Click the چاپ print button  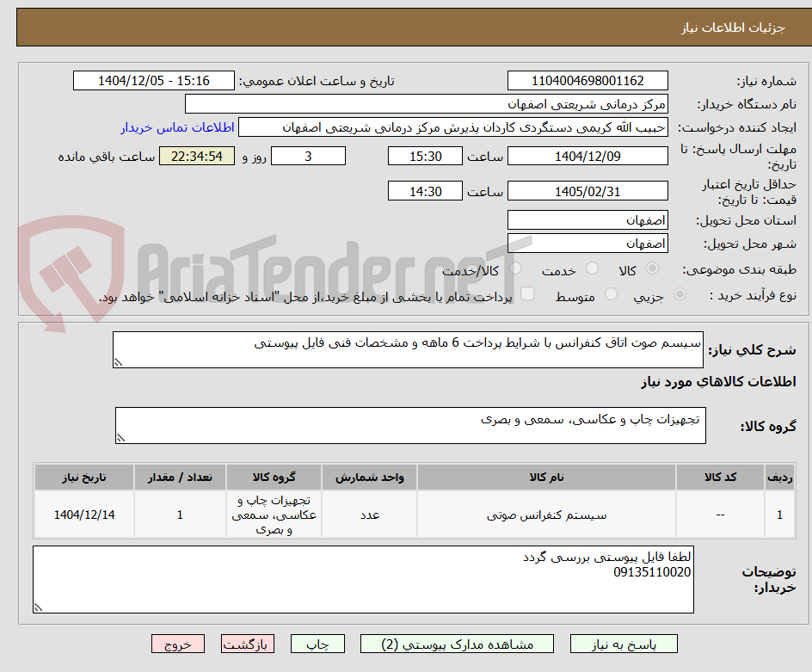pyautogui.click(x=317, y=644)
